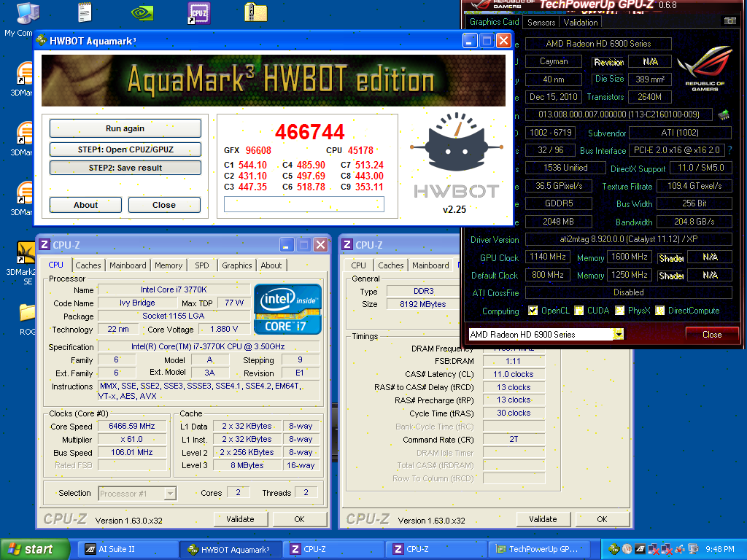This screenshot has width=747, height=560.
Task: Click the Intel Core i7 3770K name field
Action: pyautogui.click(x=174, y=289)
